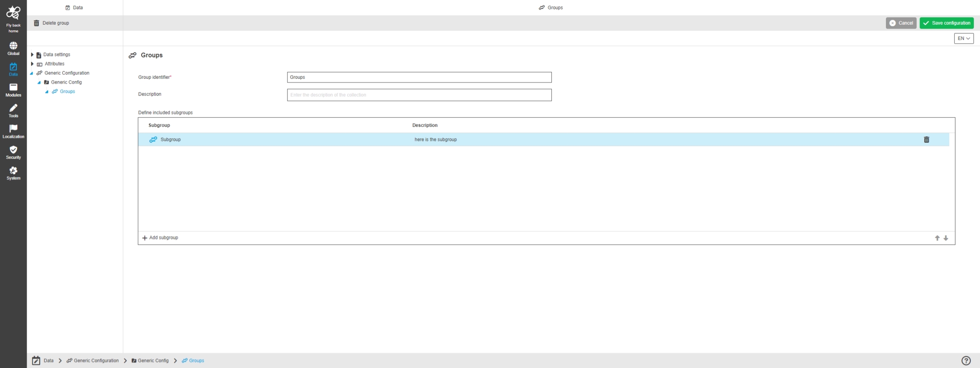
Task: Delete the Subgroup row with trash icon
Action: point(926,139)
